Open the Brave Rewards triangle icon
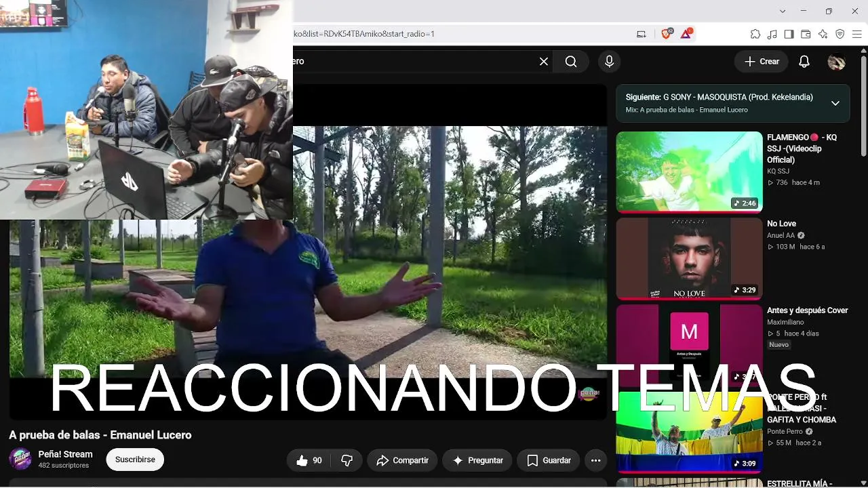 click(686, 33)
